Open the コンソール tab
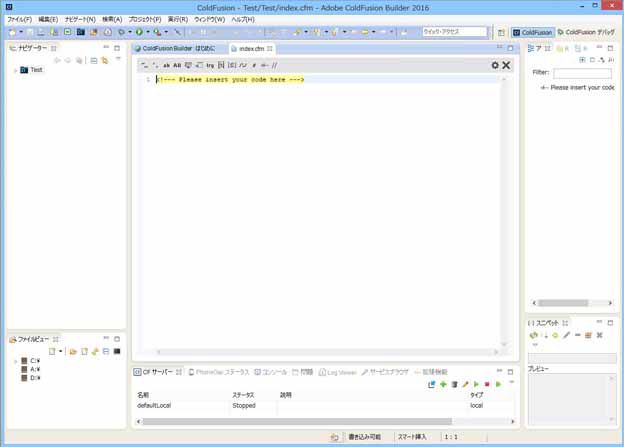 point(271,372)
